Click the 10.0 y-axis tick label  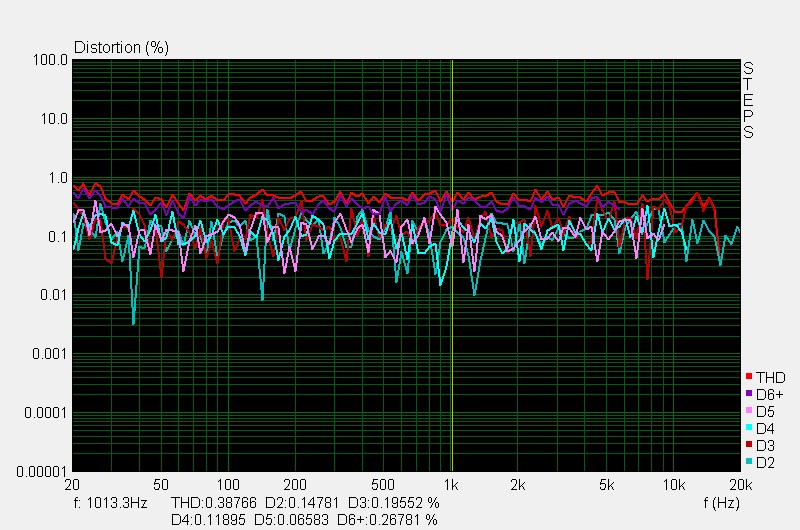coord(54,119)
